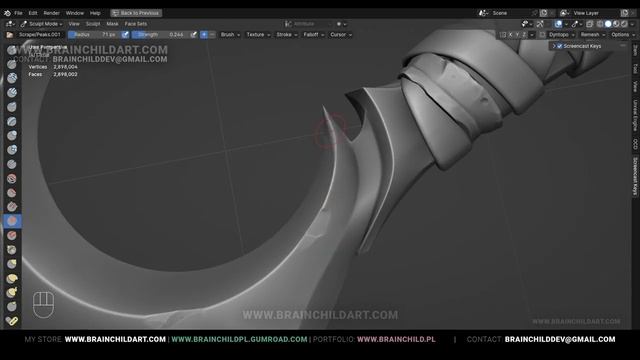Select the Fill brush tool
The height and width of the screenshot is (360, 640).
[12, 207]
